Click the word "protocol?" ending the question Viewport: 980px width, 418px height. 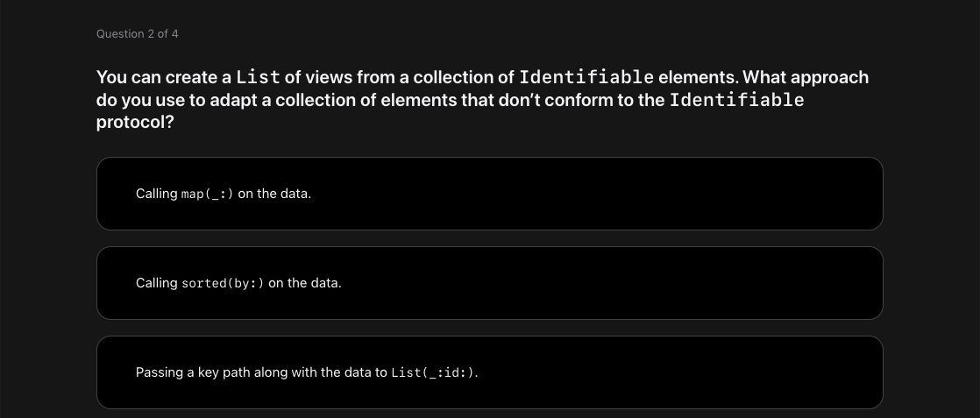tap(135, 123)
